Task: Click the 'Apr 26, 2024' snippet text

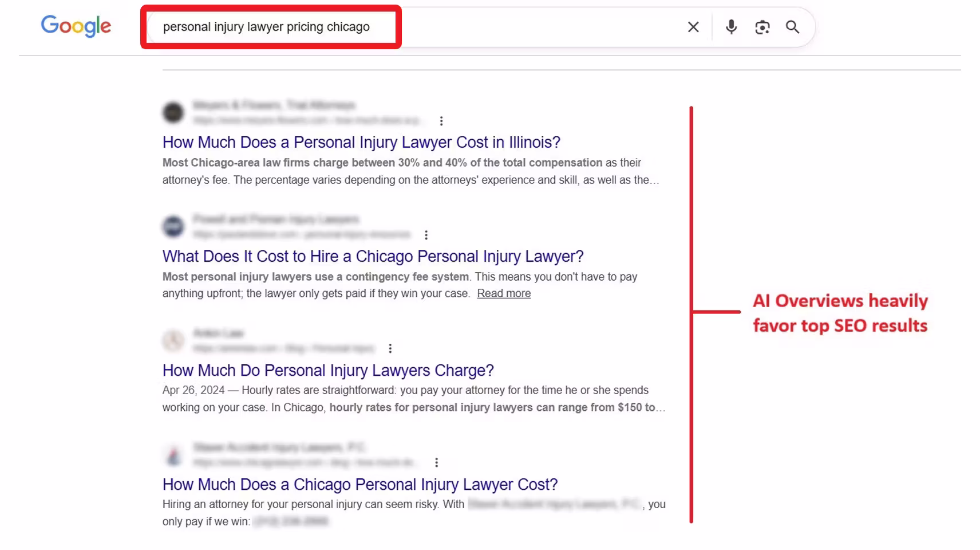Action: click(x=193, y=390)
